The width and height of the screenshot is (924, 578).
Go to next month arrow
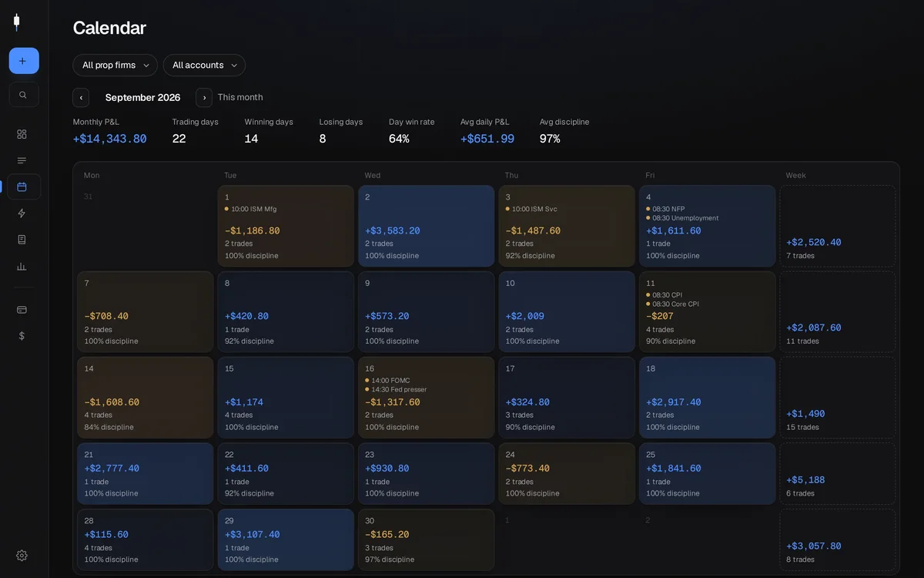pyautogui.click(x=204, y=98)
